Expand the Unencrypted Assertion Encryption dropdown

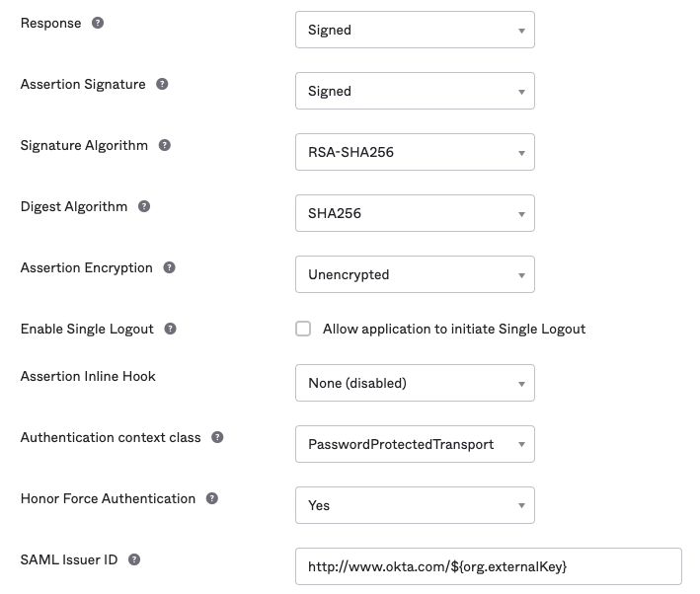click(x=415, y=274)
